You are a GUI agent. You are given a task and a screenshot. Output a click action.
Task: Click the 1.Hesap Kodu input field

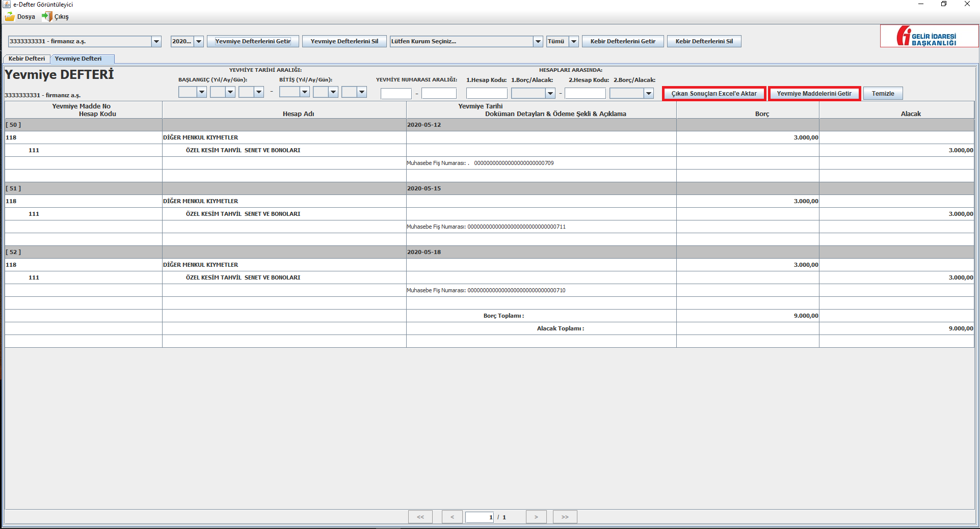point(486,93)
